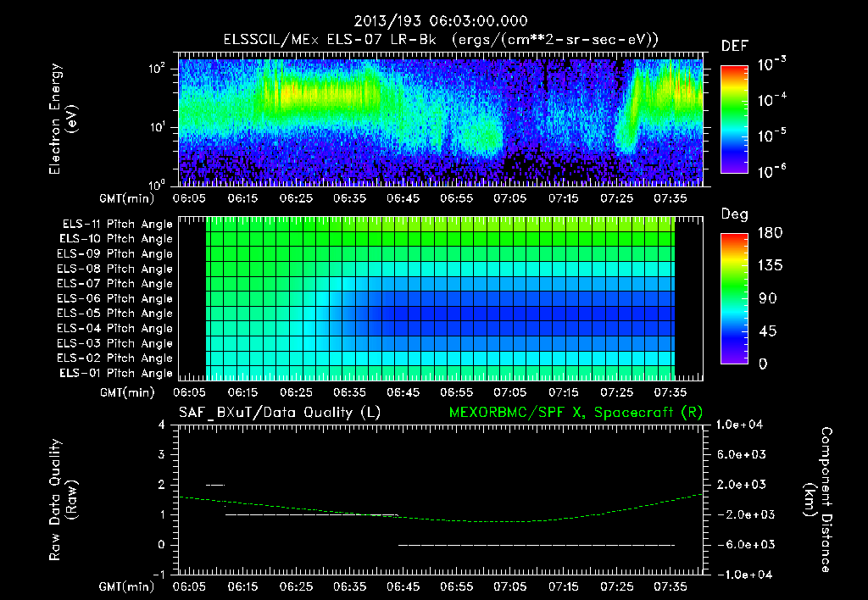Click the DEF color bar label

click(735, 46)
